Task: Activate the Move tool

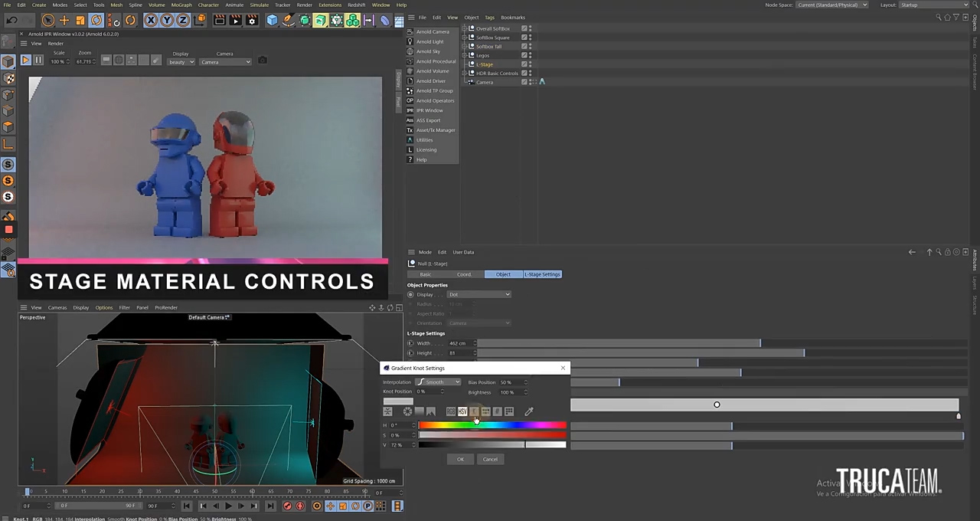Action: click(x=64, y=21)
